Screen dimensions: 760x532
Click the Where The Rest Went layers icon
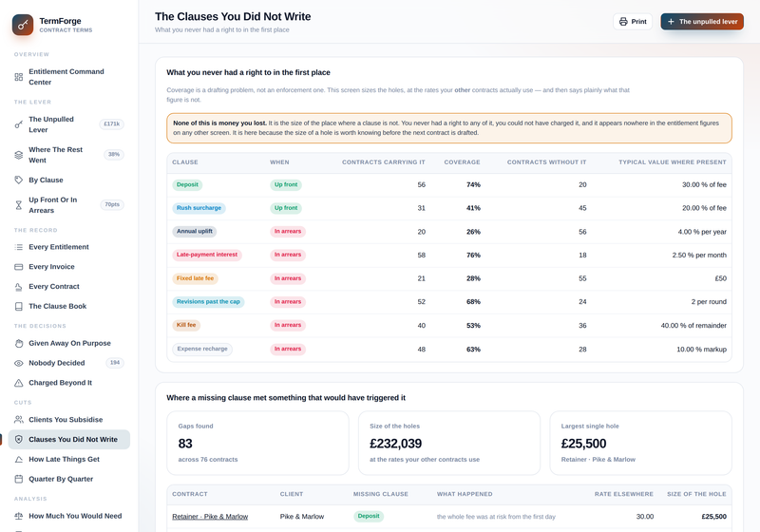coord(18,155)
